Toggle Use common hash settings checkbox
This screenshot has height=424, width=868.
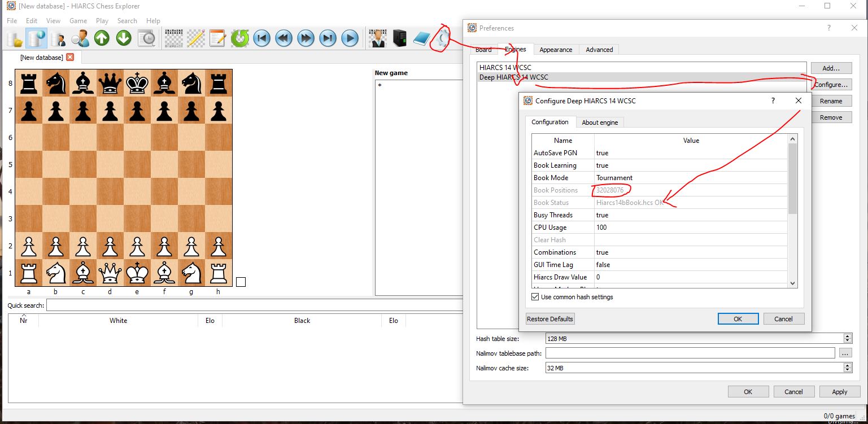pos(535,297)
